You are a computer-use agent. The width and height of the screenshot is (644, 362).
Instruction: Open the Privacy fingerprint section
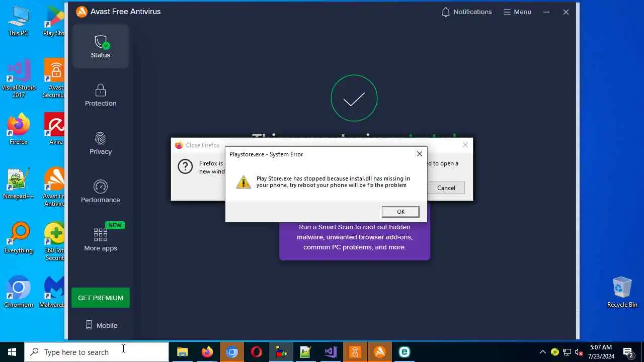point(101,143)
